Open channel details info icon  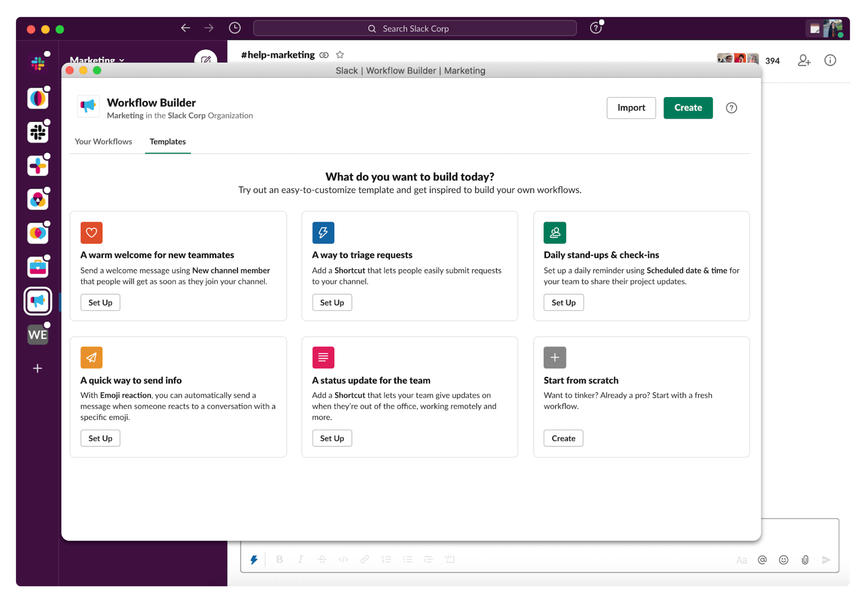(x=830, y=60)
